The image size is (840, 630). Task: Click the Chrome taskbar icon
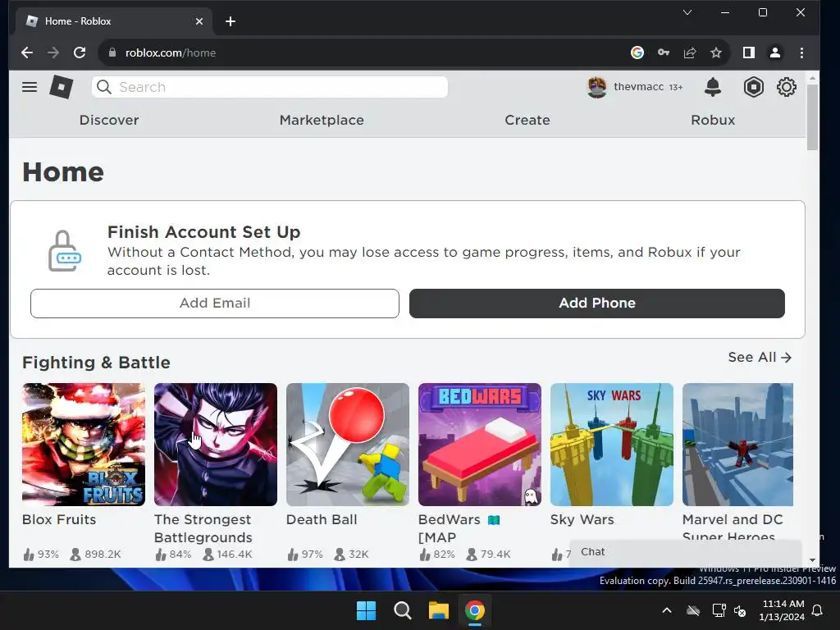[475, 610]
